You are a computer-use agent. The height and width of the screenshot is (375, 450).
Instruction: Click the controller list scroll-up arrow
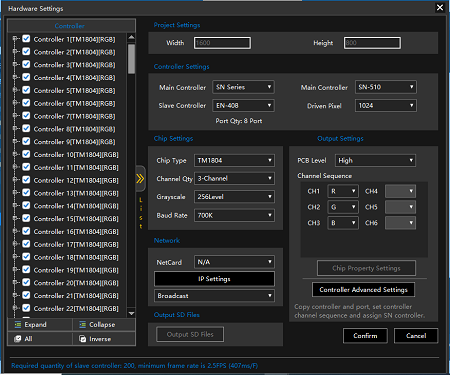coord(131,37)
